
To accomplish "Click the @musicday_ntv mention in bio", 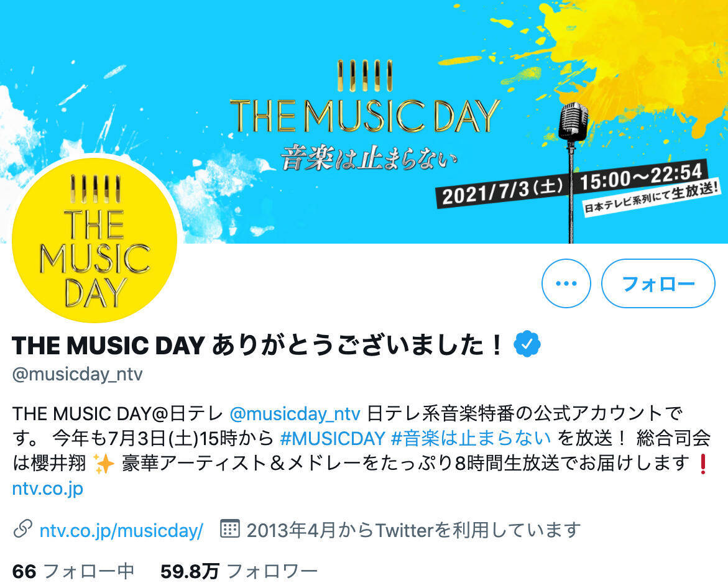I will pyautogui.click(x=295, y=413).
